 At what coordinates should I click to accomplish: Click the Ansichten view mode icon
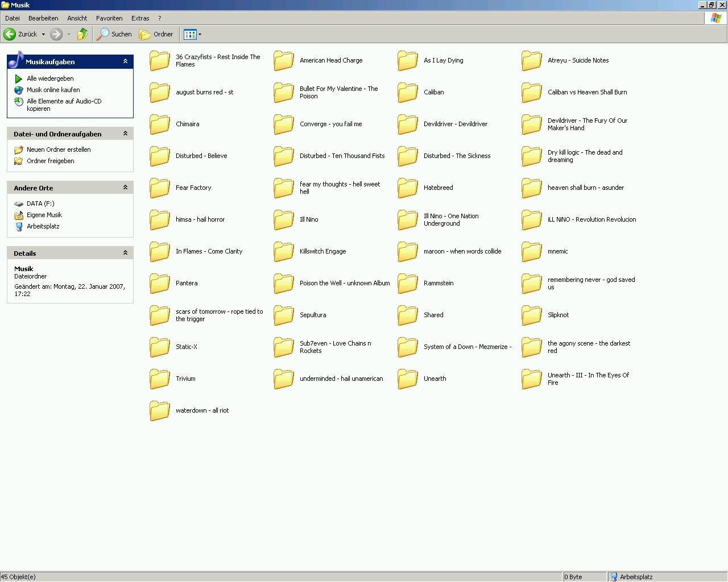point(190,34)
